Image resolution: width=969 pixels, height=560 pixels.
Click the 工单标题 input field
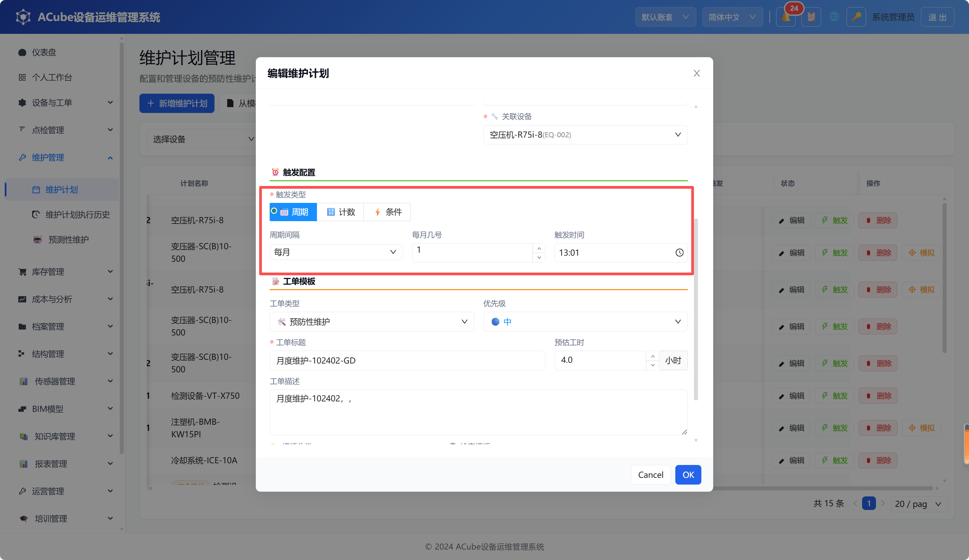(x=407, y=360)
